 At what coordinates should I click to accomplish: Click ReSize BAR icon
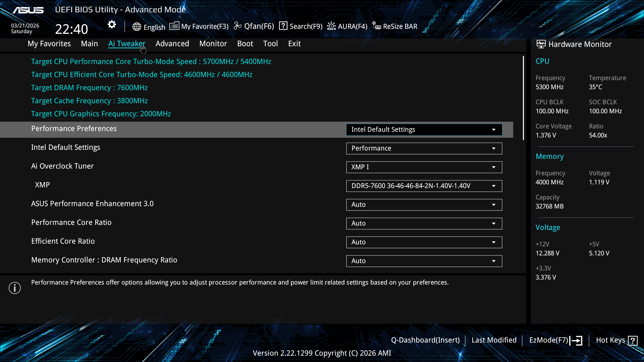coord(377,26)
